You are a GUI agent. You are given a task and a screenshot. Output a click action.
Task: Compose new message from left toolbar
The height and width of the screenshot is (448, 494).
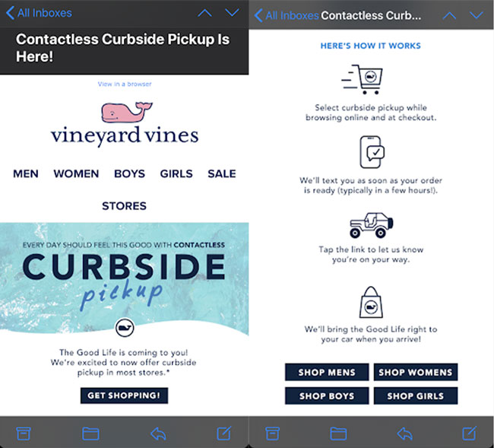click(x=224, y=433)
